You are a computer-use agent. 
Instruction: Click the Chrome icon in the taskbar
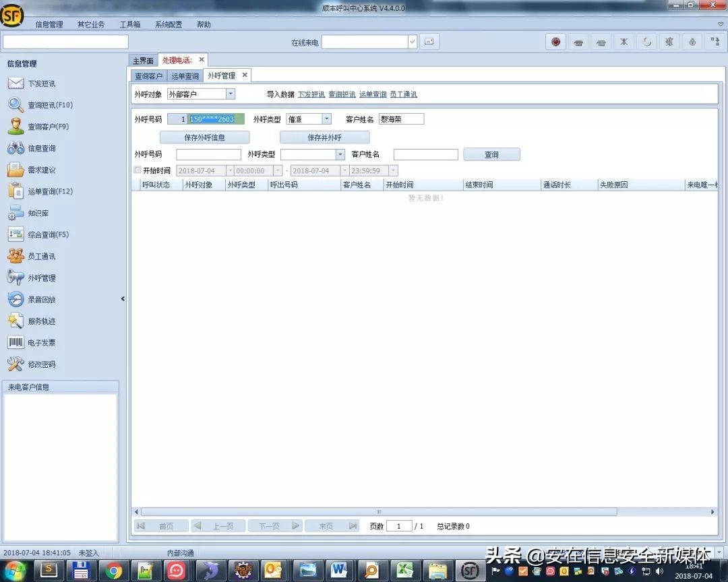click(x=114, y=571)
